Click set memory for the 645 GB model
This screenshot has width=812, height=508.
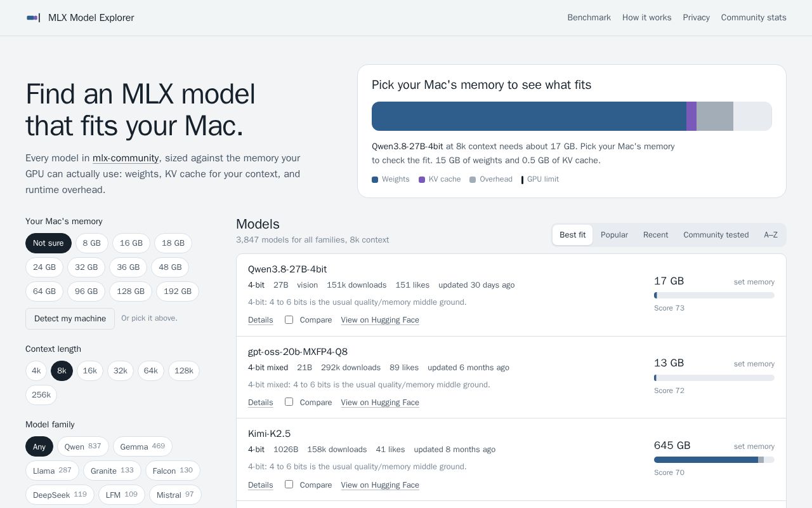754,446
